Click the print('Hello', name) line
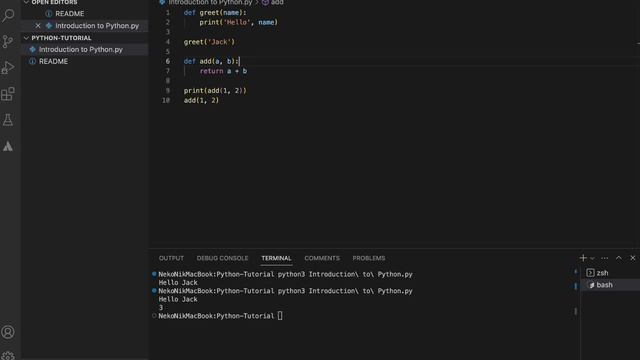This screenshot has width=640, height=360. click(x=238, y=22)
